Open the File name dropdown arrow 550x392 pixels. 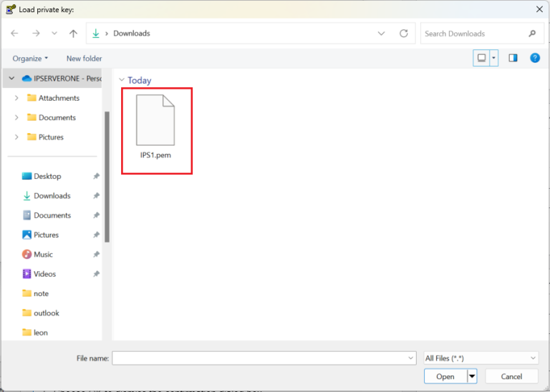pos(410,358)
